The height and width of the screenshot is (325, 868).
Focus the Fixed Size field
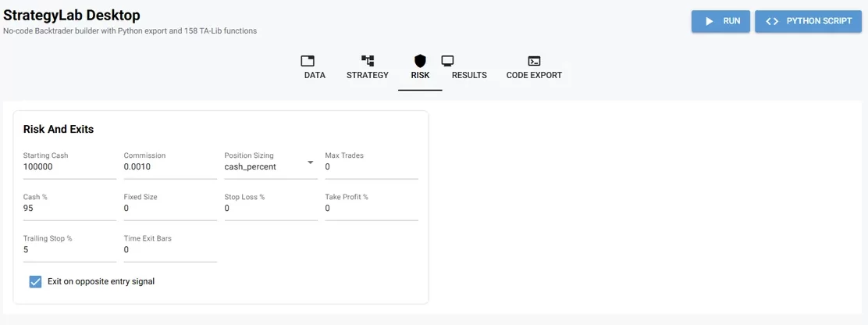(x=170, y=207)
